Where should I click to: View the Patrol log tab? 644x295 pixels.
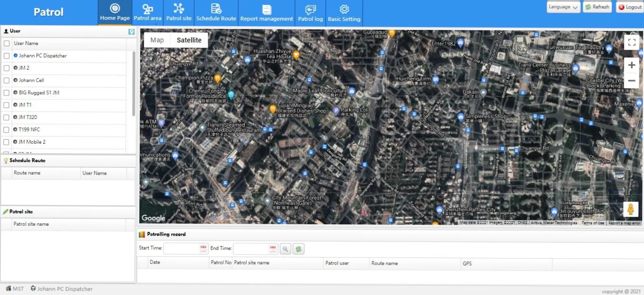(310, 13)
